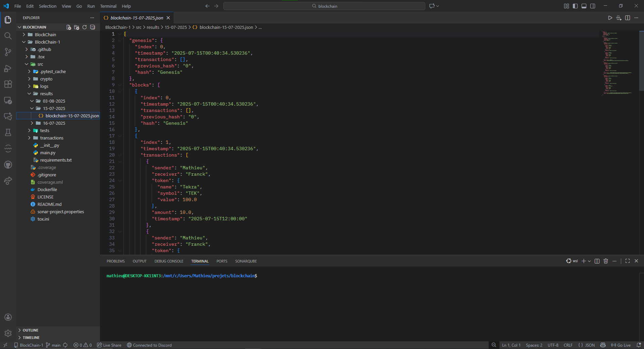
Task: Click the Live Share status button
Action: 109,345
